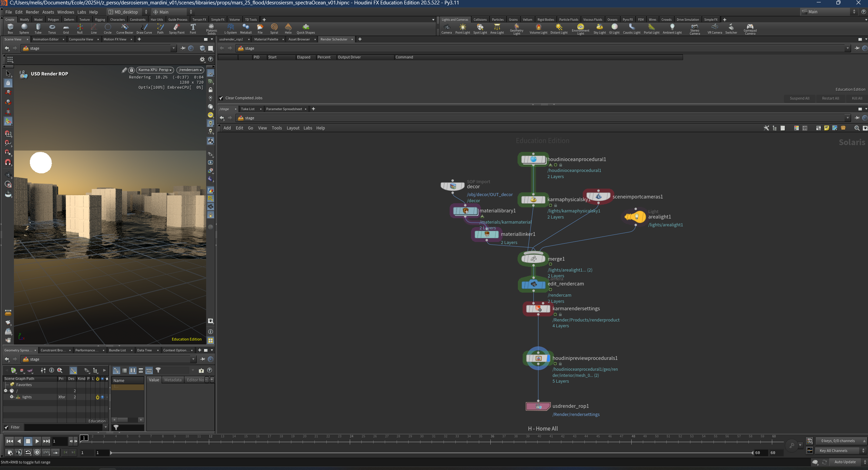Toggle the viewport render lock icon
Image resolution: width=868 pixels, height=470 pixels.
pos(131,70)
